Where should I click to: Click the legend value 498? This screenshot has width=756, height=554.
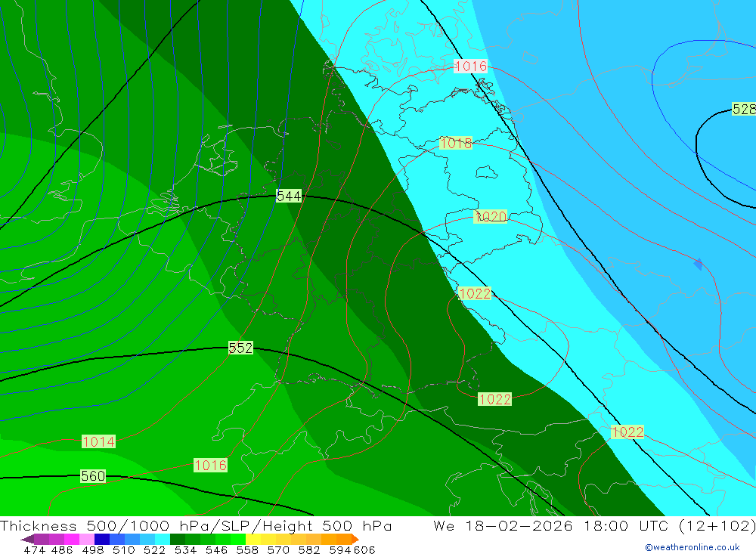92,550
